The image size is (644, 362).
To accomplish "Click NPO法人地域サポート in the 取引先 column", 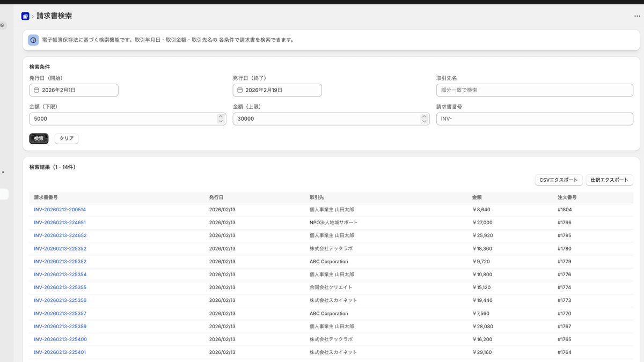I will pyautogui.click(x=333, y=223).
